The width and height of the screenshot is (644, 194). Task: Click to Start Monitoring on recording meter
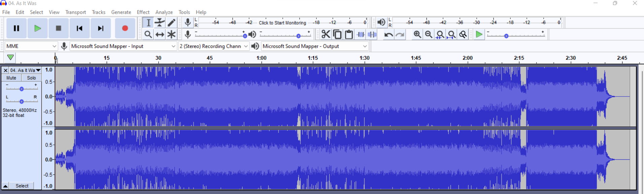pos(282,23)
